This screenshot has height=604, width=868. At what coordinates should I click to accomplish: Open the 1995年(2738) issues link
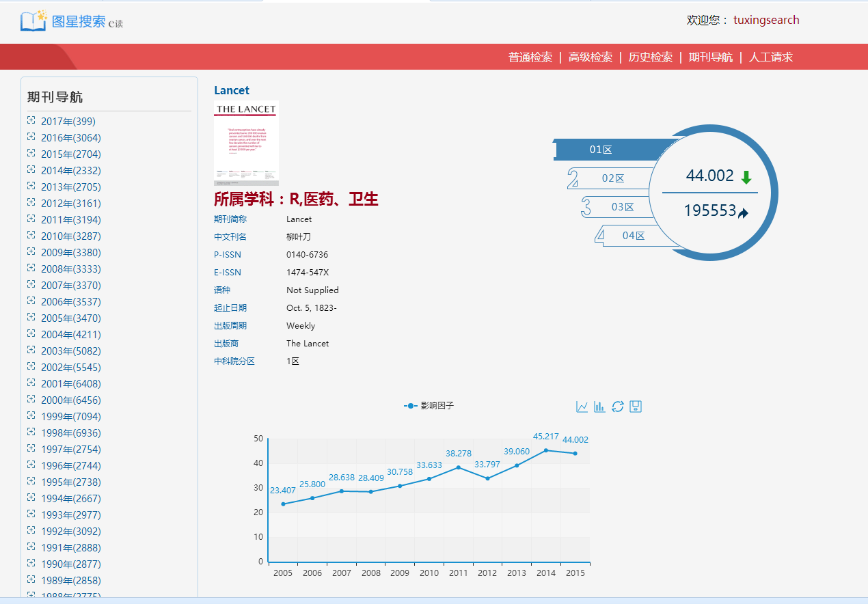71,482
